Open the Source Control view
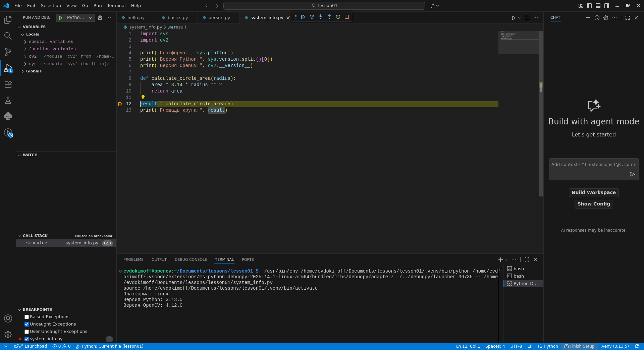The image size is (644, 350). pyautogui.click(x=8, y=52)
